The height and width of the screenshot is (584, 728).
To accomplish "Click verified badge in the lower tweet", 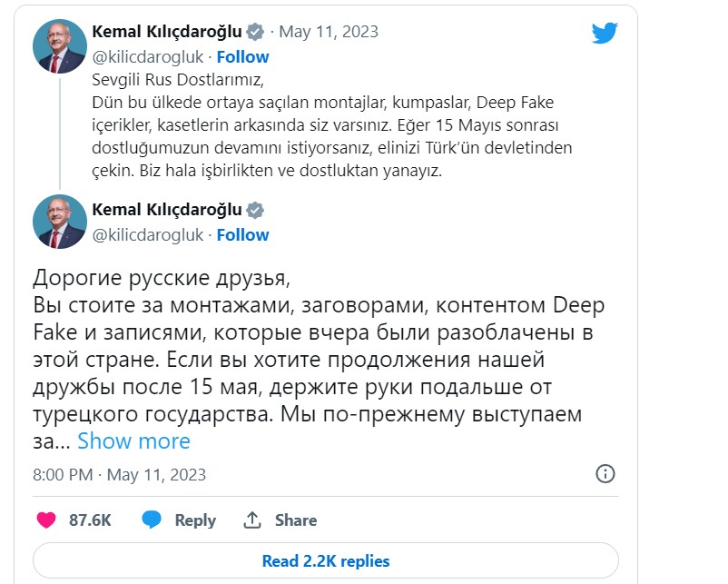I will [x=256, y=211].
